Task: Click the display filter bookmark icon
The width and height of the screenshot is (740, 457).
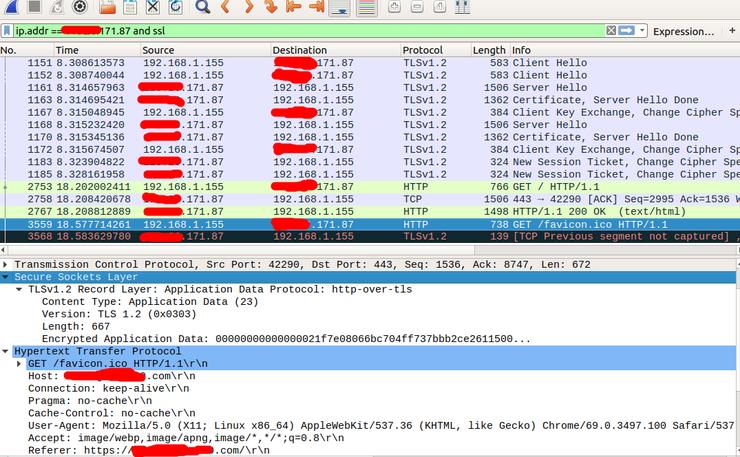Action: (7, 31)
